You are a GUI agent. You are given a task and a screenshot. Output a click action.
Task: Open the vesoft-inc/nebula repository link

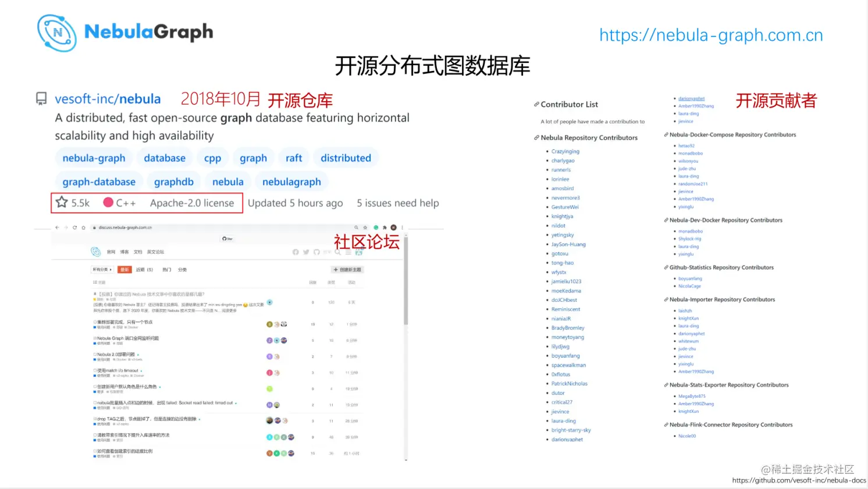108,99
